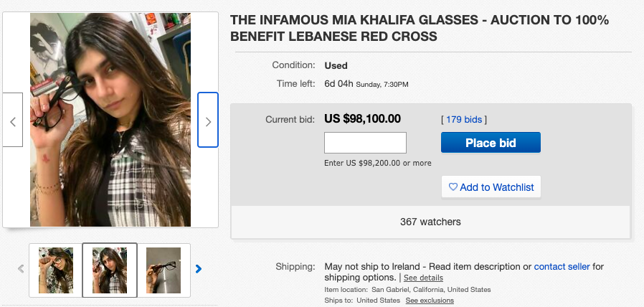Advance to next listing photo with right arrow

[208, 120]
